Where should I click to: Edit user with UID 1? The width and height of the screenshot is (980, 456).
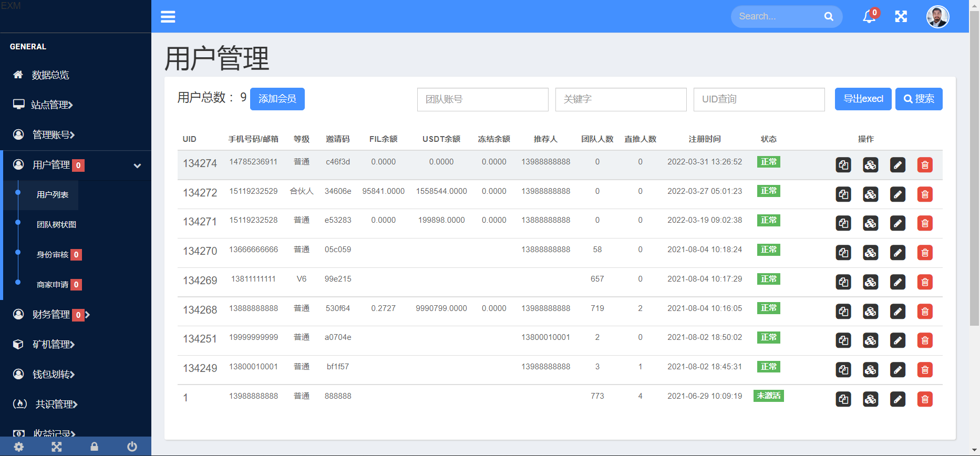click(x=898, y=399)
